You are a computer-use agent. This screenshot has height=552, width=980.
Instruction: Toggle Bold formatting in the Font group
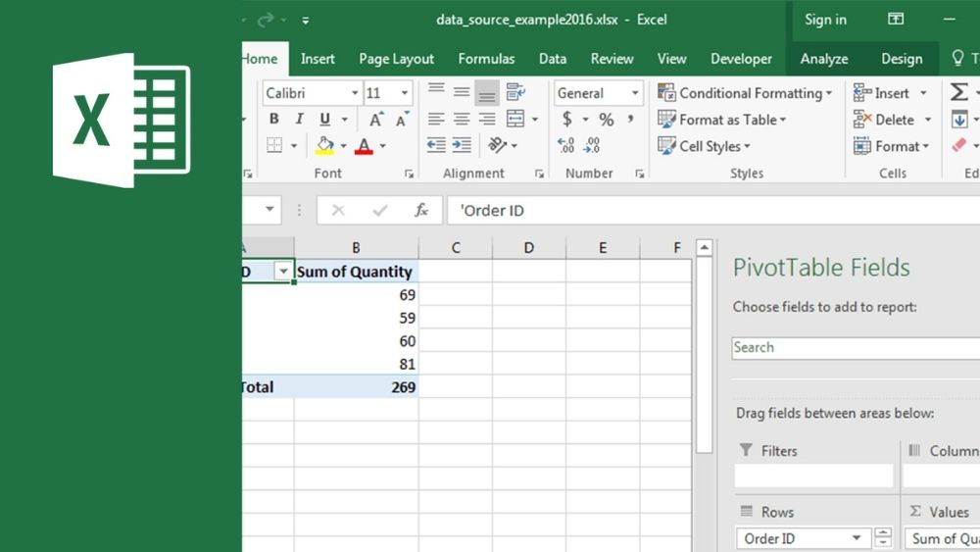click(x=273, y=120)
